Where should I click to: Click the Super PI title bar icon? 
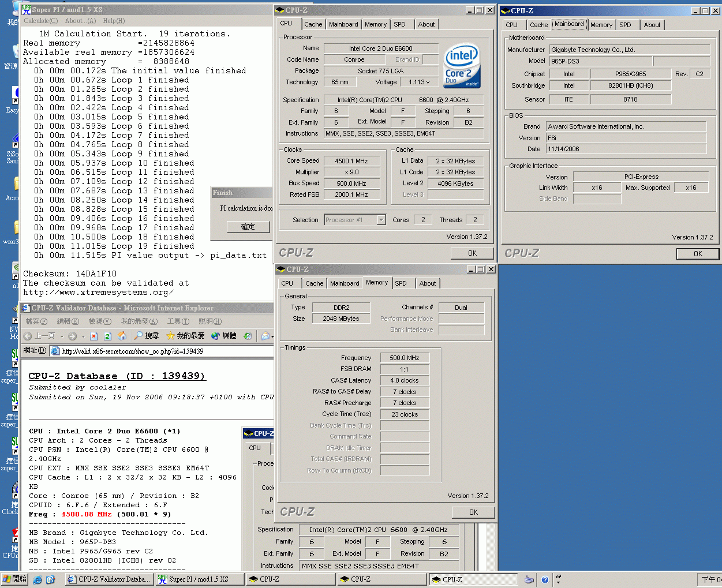coord(26,9)
